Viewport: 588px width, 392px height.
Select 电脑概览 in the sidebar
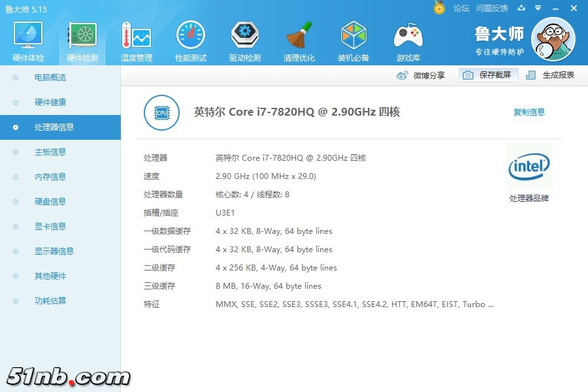[x=50, y=78]
